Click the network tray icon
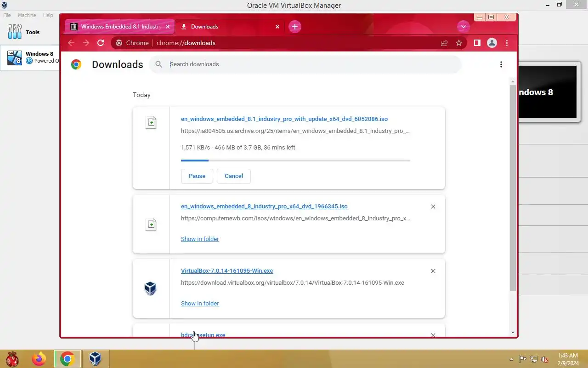This screenshot has width=588, height=368. point(534,359)
